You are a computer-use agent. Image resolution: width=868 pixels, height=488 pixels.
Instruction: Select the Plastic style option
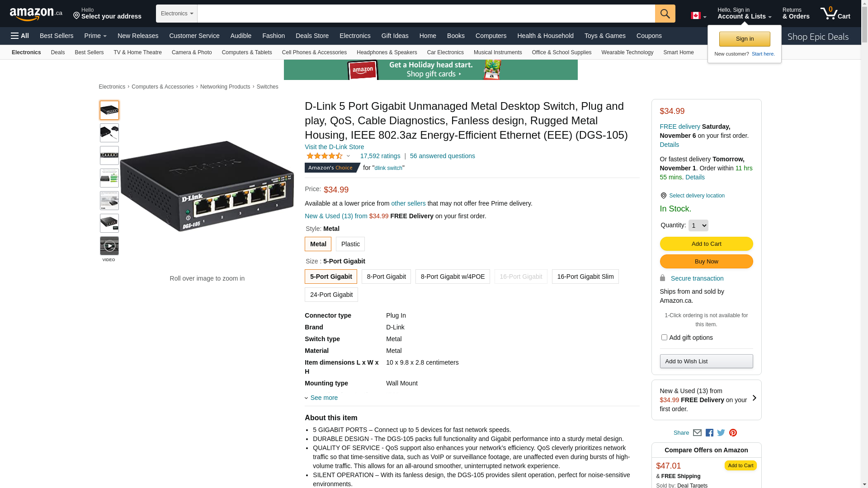(350, 244)
